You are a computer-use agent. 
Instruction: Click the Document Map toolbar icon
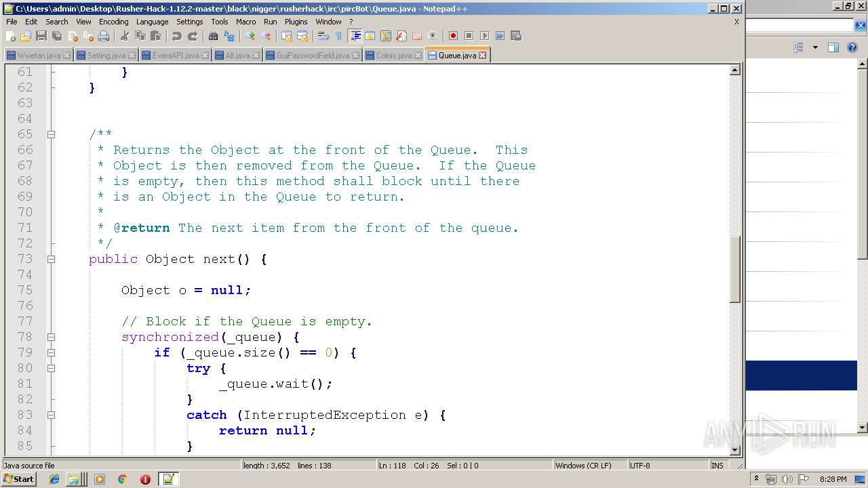tap(386, 36)
